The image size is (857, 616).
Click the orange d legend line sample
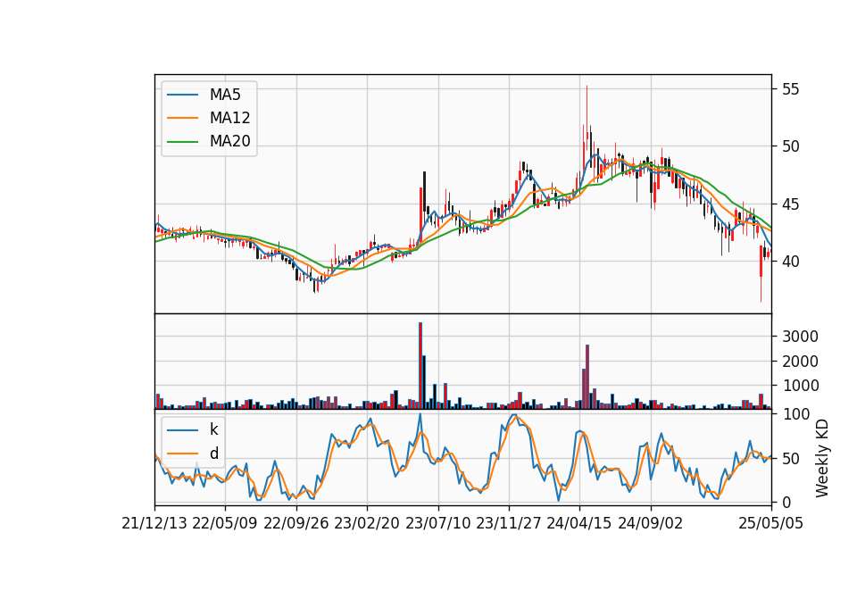[x=182, y=454]
